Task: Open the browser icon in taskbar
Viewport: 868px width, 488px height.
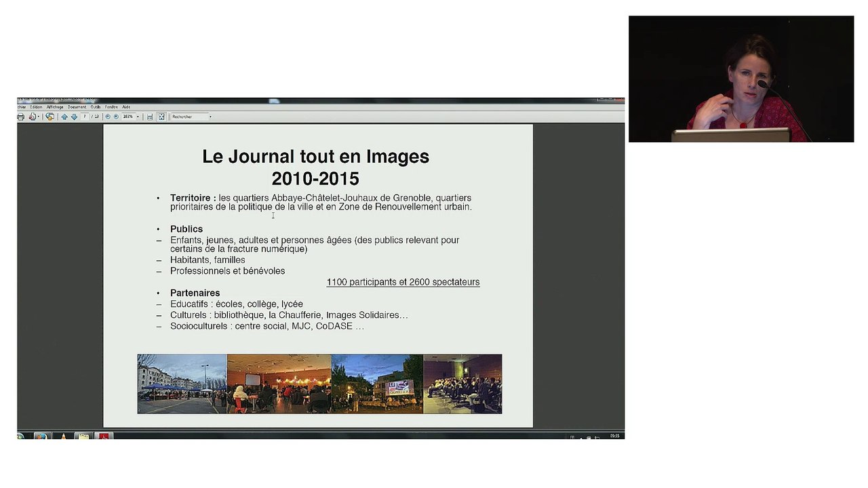Action: click(42, 436)
